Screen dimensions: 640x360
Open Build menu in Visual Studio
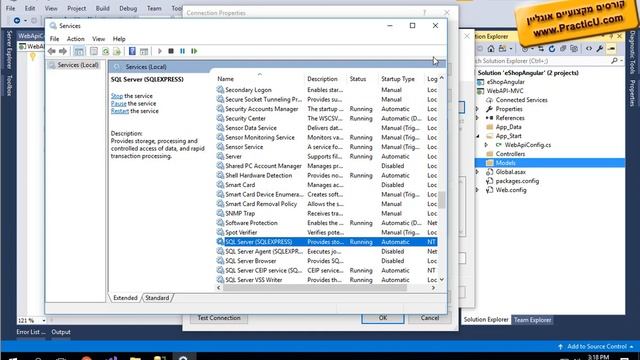pos(102,8)
